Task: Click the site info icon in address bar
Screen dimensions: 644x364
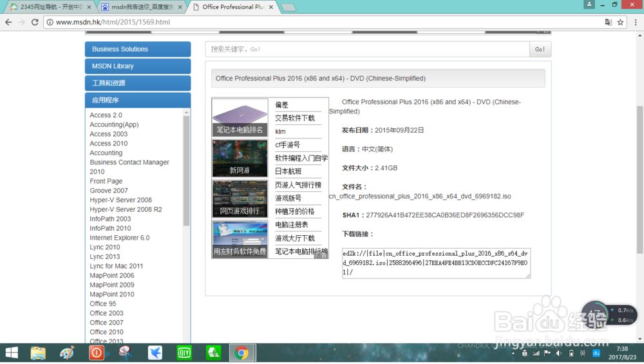Action: pos(50,22)
